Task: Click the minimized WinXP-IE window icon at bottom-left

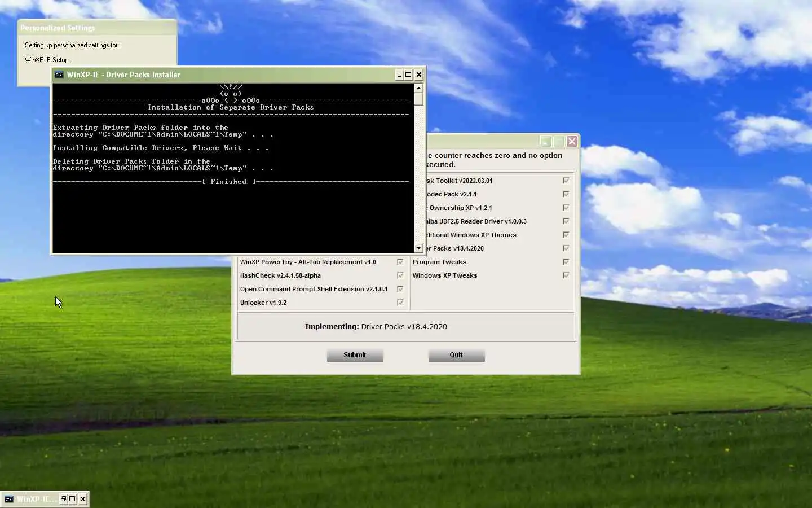Action: pyautogui.click(x=8, y=499)
